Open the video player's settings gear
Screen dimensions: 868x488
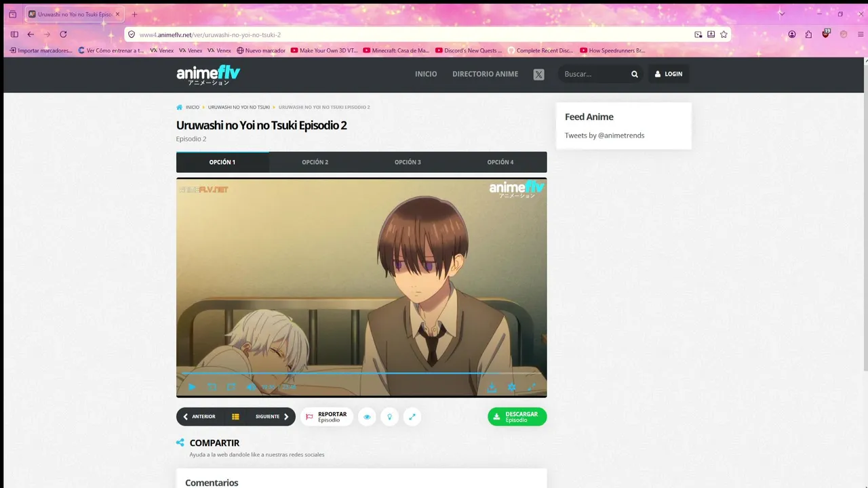pos(512,387)
